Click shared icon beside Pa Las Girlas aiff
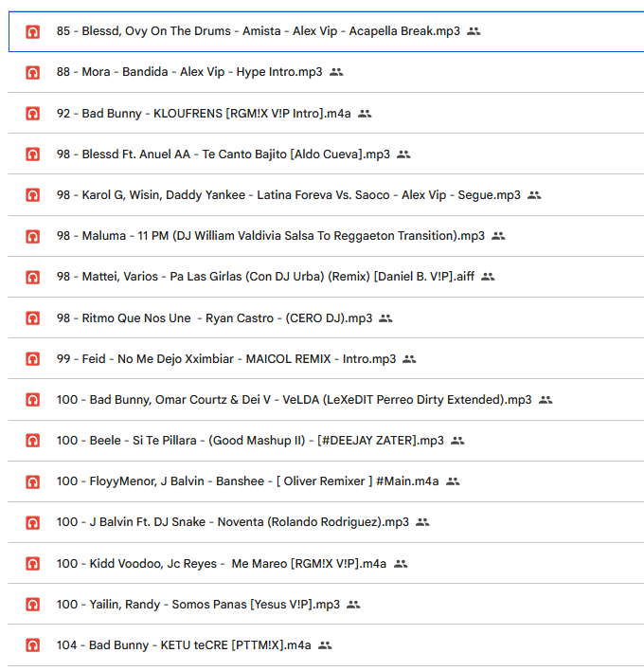 point(488,277)
